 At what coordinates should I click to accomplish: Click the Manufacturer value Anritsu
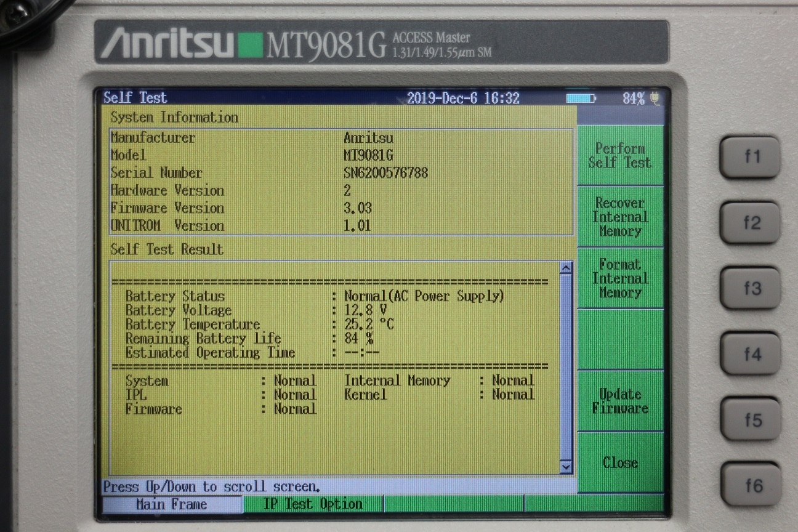click(x=368, y=138)
